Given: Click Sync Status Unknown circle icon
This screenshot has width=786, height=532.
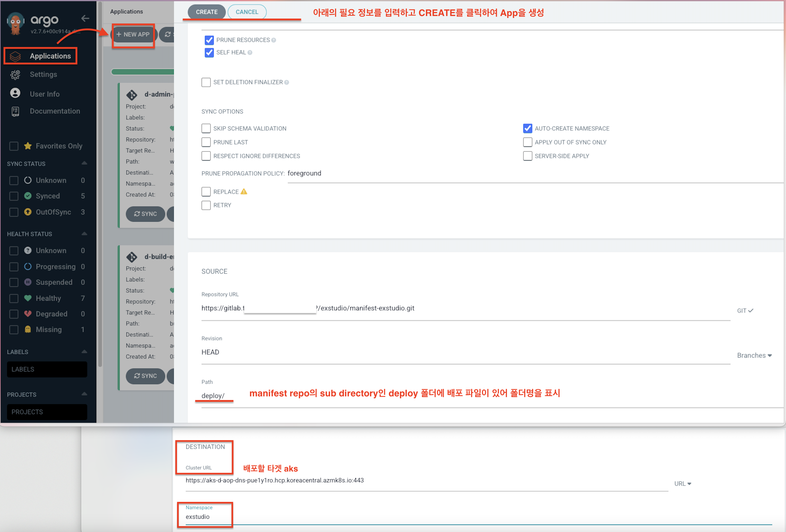Looking at the screenshot, I should coord(28,180).
